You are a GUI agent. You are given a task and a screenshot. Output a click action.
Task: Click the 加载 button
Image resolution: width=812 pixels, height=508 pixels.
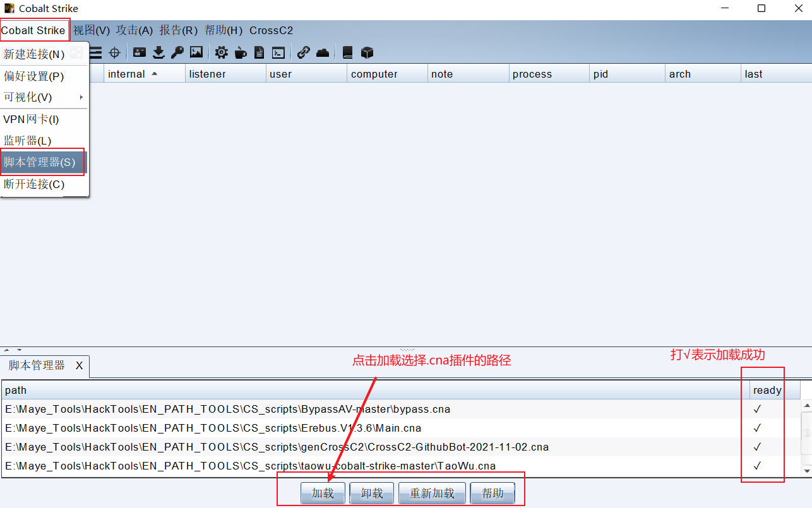click(323, 493)
